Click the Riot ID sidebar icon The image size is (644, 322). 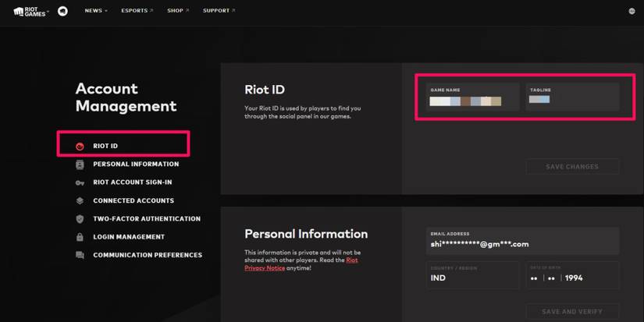[80, 146]
